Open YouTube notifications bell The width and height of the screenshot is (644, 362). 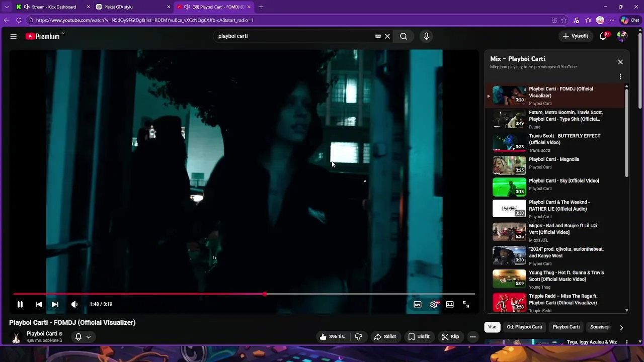coord(603,36)
